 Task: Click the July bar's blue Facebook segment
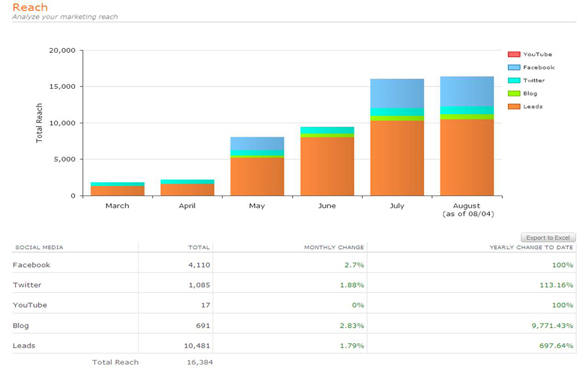point(397,94)
